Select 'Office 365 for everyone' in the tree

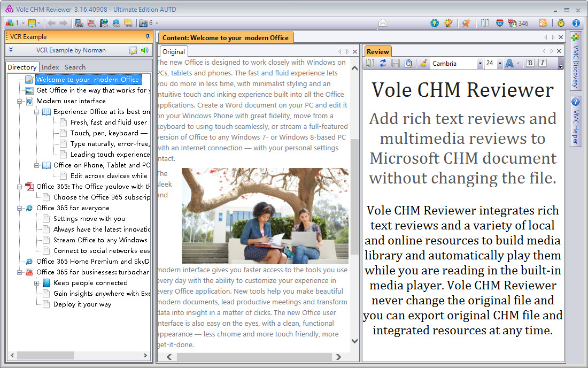[x=73, y=208]
